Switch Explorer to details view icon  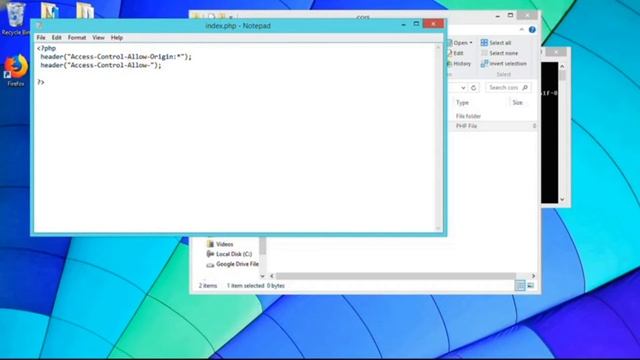(520, 286)
